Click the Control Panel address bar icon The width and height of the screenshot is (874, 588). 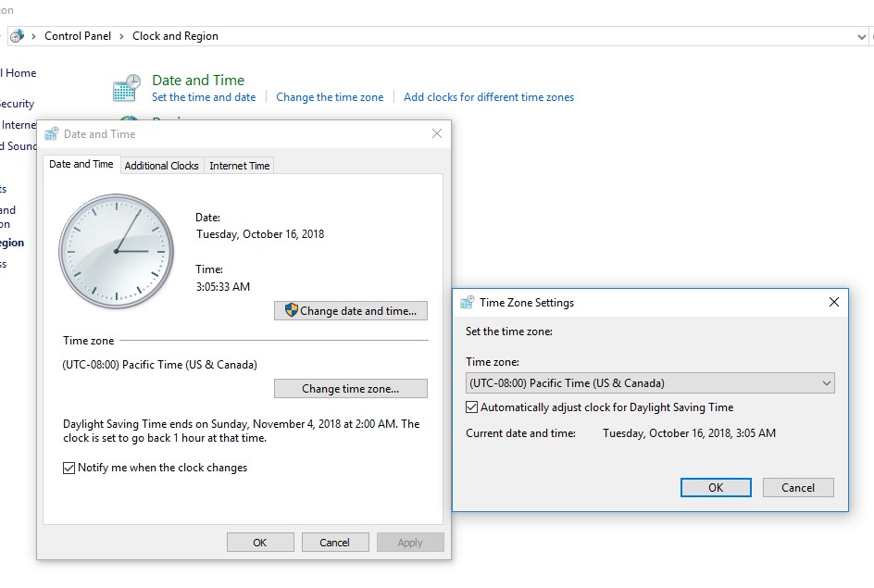[17, 36]
